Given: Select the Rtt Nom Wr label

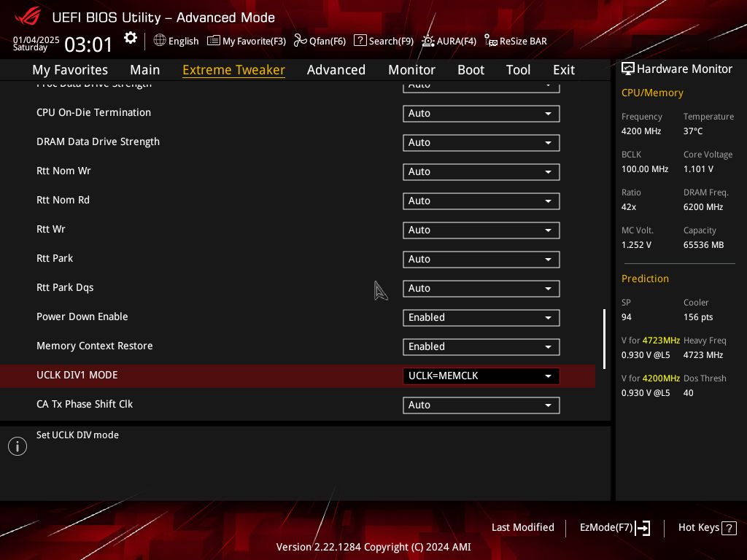Looking at the screenshot, I should [x=63, y=171].
